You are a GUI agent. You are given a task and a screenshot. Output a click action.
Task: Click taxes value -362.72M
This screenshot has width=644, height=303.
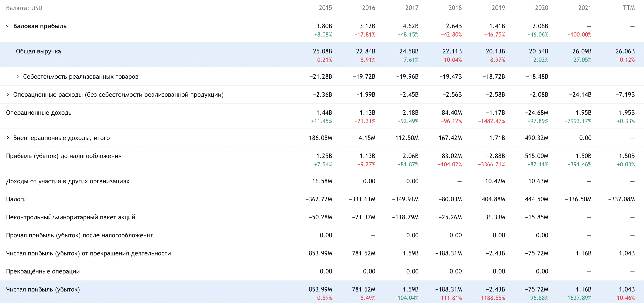pos(319,199)
